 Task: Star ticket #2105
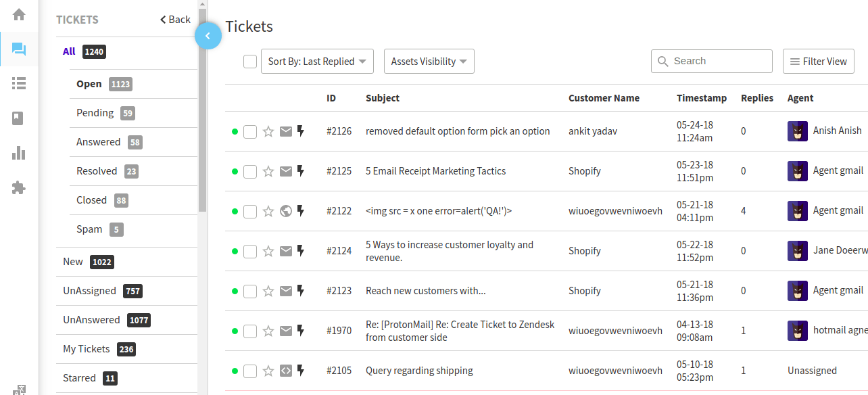(268, 371)
